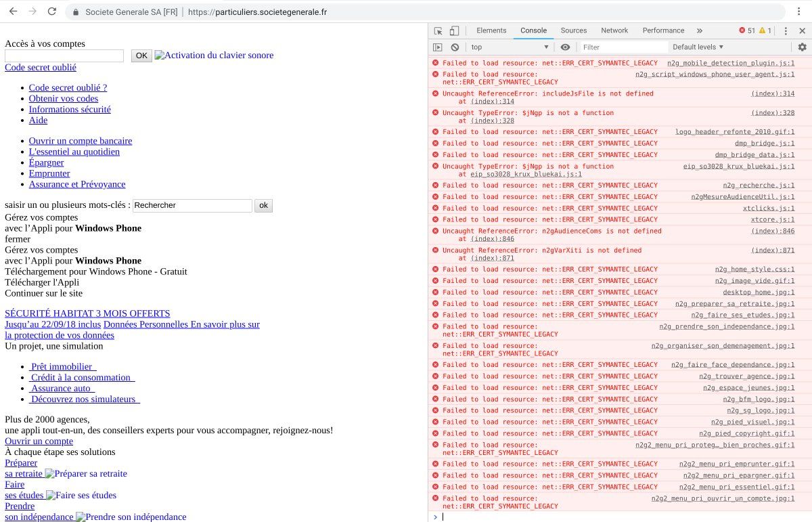Viewport: 812px width, 522px height.
Task: Open DevTools three-dot customize menu
Action: (x=786, y=30)
